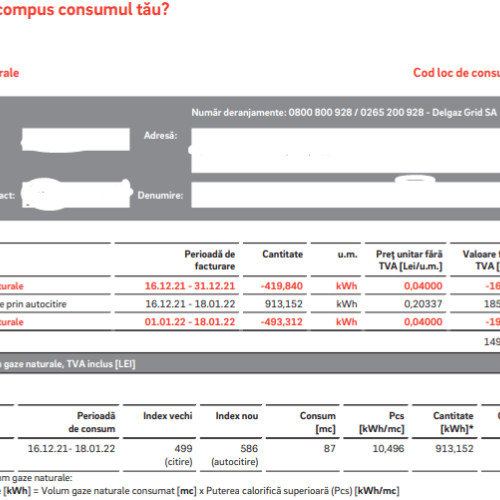Click the redacted address field
Viewport: 500px width, 500px height.
click(346, 151)
